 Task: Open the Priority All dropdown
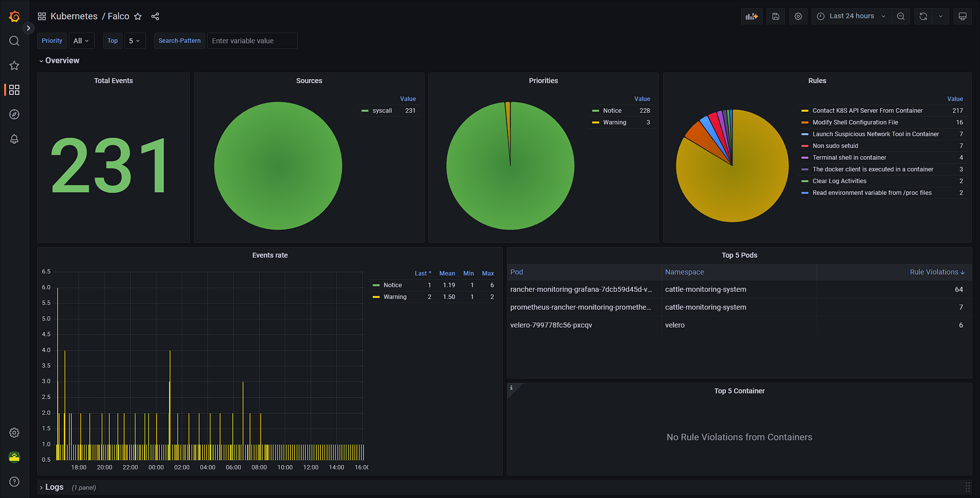point(82,41)
